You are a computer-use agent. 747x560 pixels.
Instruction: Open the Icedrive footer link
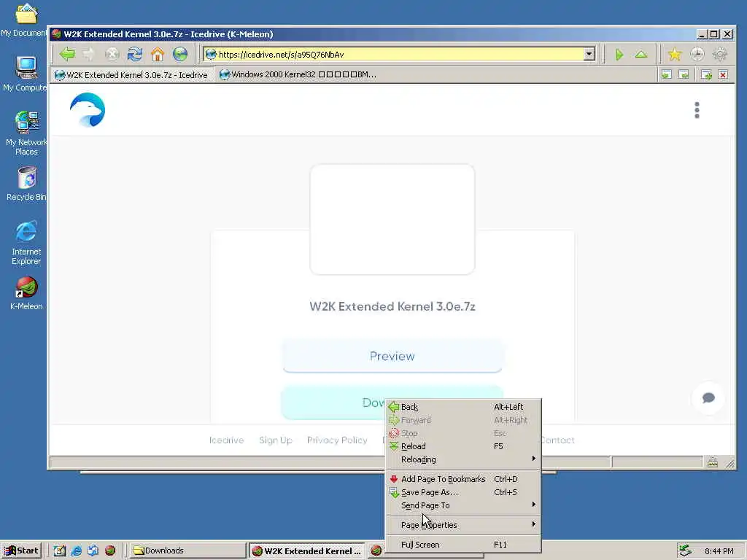226,440
